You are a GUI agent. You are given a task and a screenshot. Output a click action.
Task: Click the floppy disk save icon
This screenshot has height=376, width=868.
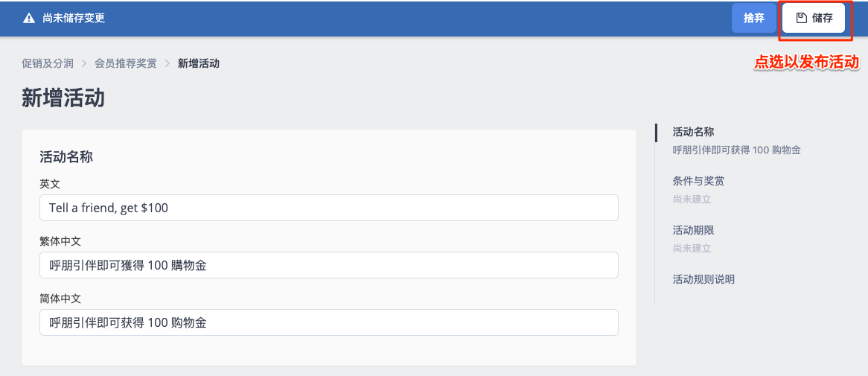click(801, 18)
